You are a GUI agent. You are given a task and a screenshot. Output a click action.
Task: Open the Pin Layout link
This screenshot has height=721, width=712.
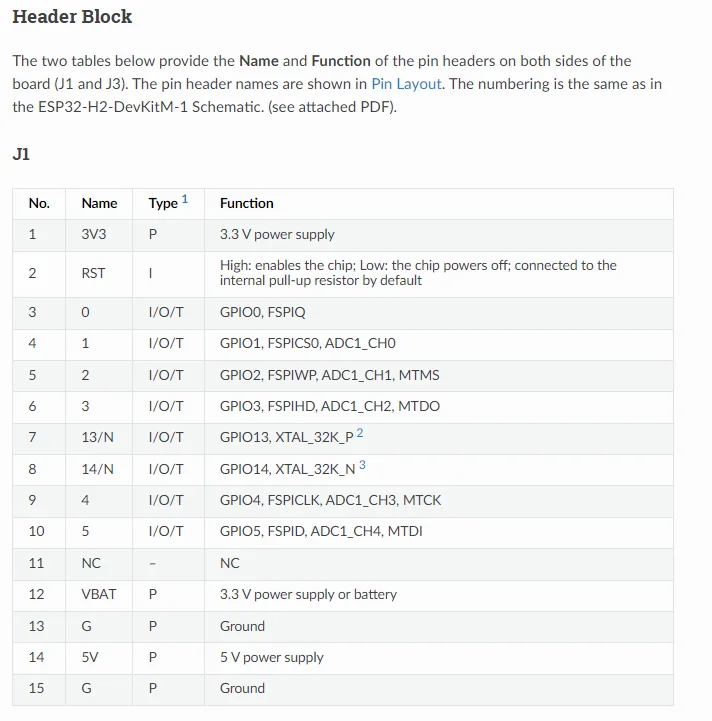pyautogui.click(x=406, y=84)
